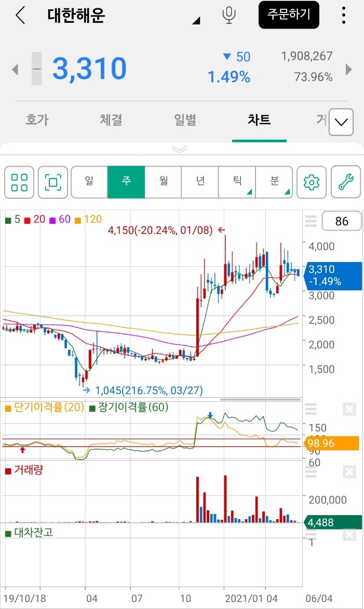Viewport: 364px width, 609px height.
Task: Show next stock with right triangle
Action: 348,70
